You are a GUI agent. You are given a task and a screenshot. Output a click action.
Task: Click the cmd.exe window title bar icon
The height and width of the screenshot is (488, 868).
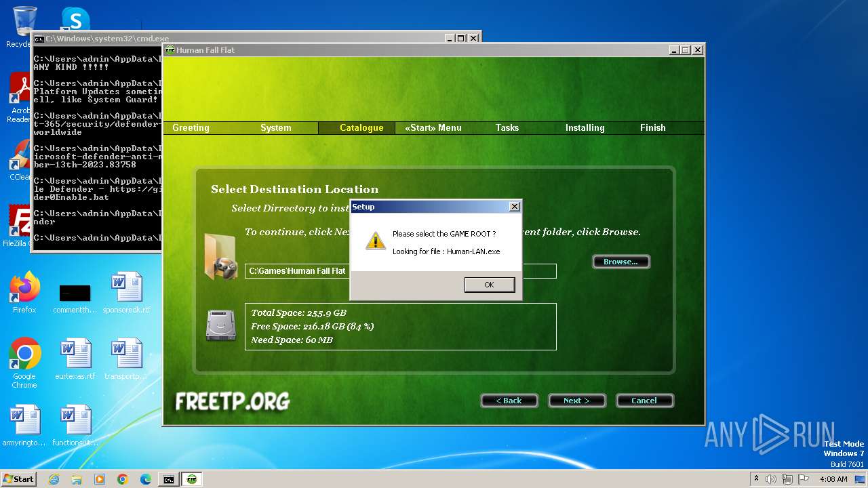click(39, 39)
